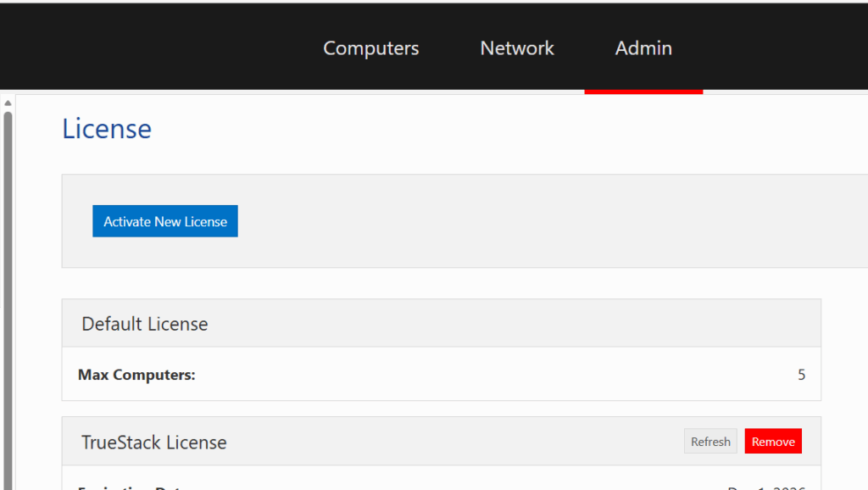Refresh the TrueStack License
The image size is (868, 490).
tap(710, 442)
